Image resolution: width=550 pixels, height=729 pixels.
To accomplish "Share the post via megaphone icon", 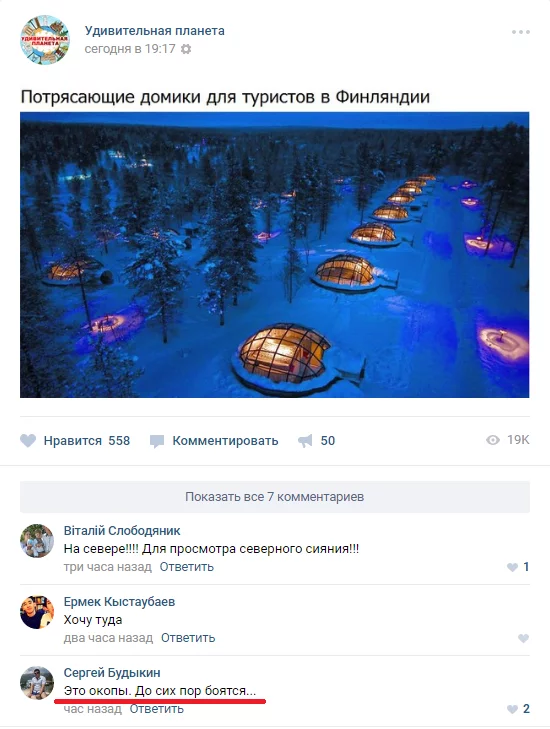I will (x=305, y=441).
